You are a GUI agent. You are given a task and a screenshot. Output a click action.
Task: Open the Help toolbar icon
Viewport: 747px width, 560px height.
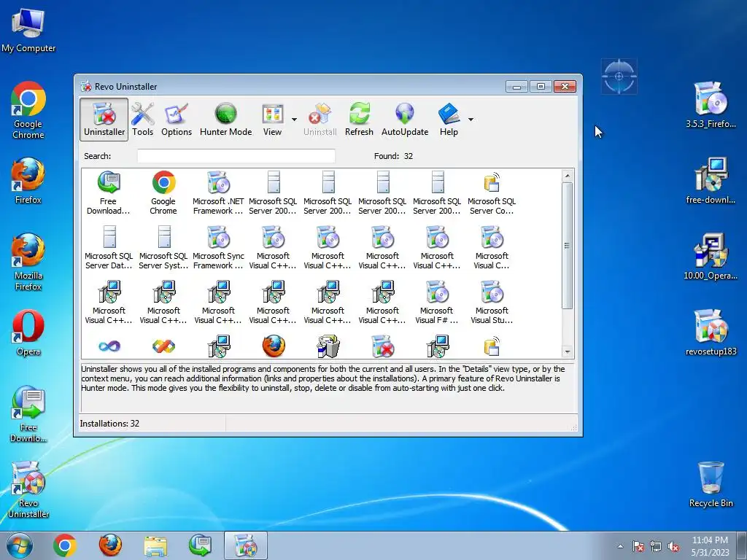pos(449,120)
